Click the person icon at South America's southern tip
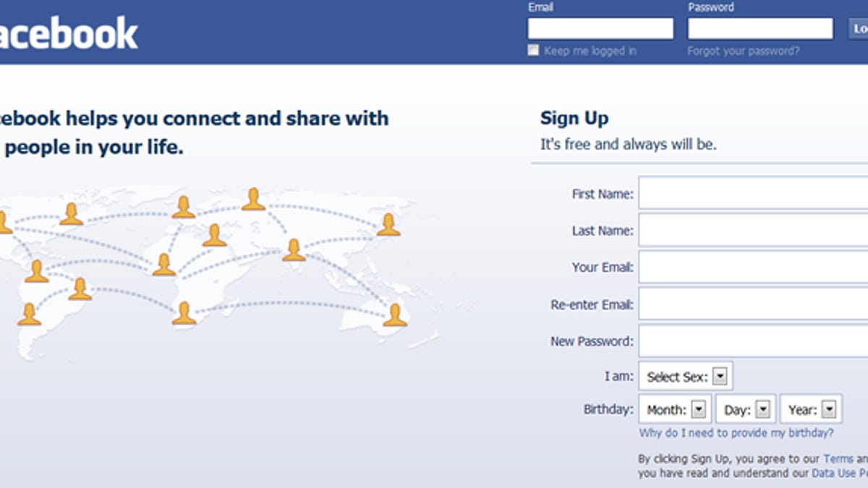Screen dimensions: 868x488 29,314
